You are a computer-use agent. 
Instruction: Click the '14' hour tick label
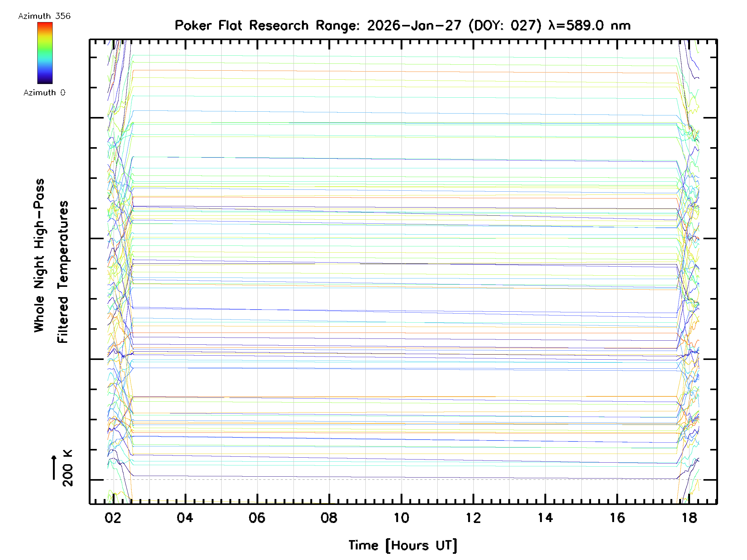coord(545,518)
